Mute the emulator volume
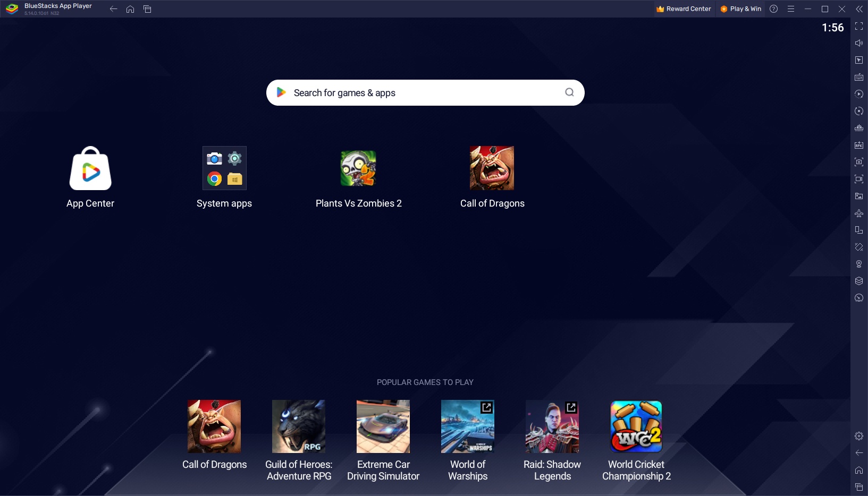 859,44
